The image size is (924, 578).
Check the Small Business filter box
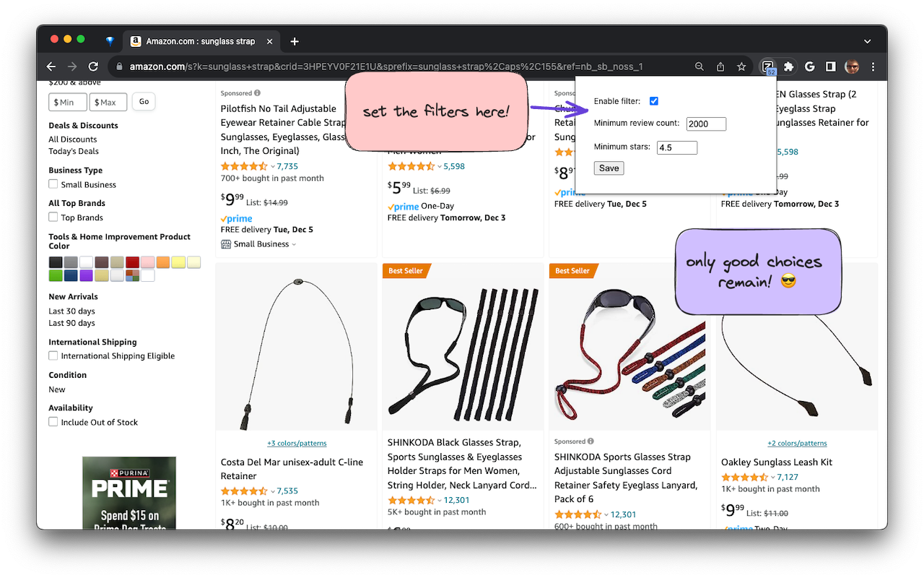[x=53, y=184]
